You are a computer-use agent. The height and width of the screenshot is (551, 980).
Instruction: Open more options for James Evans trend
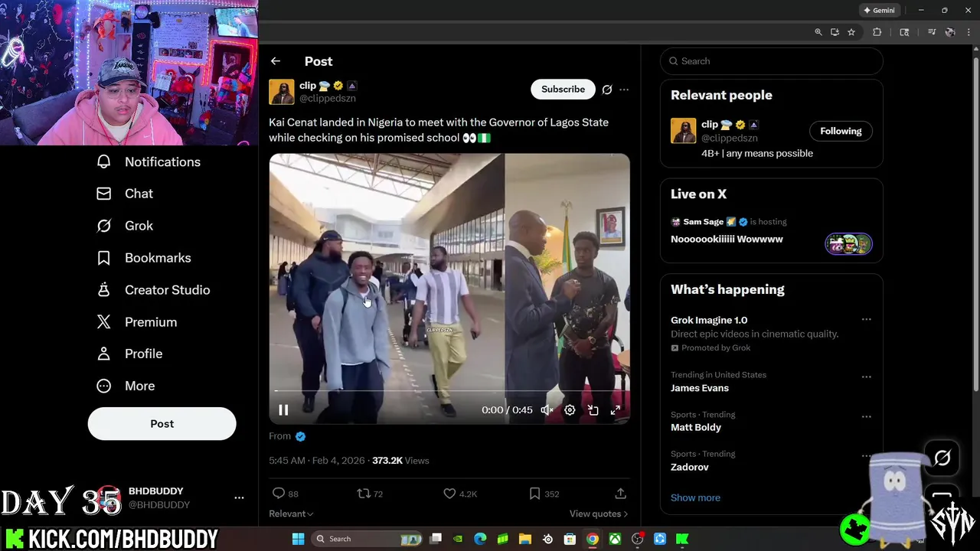(x=866, y=377)
